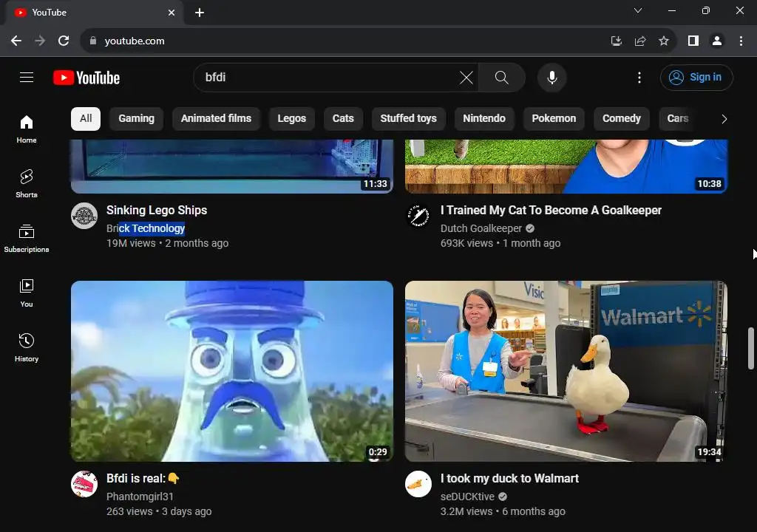This screenshot has width=757, height=532.
Task: Click the page vertical scrollbar thumb
Action: [751, 349]
